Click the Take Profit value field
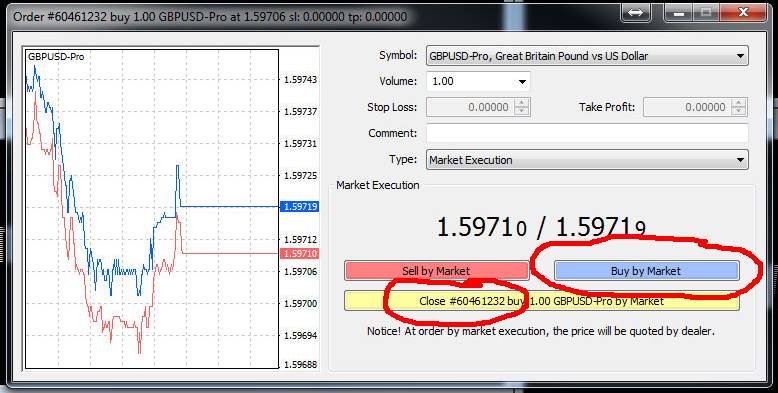Viewport: 778px width, 393px height. tap(688, 107)
